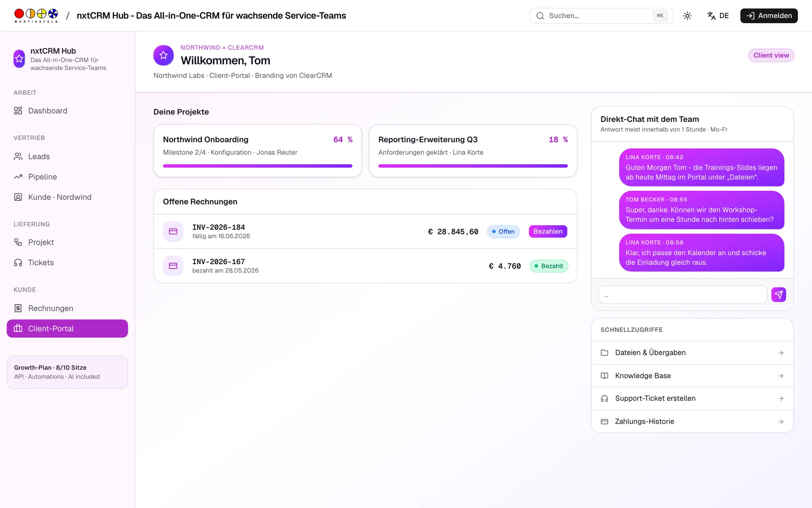Click arrow next to Dateien & Übergaben
Image resolution: width=812 pixels, height=508 pixels.
point(781,353)
